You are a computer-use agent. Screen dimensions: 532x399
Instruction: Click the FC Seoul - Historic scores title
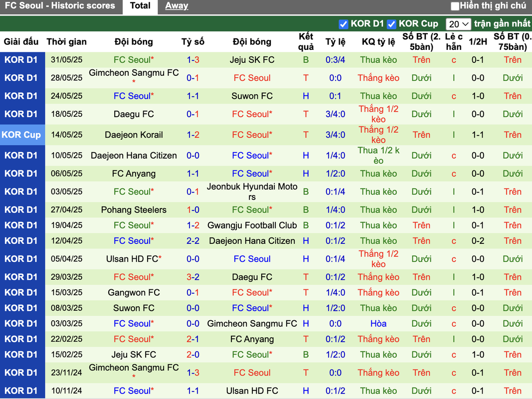point(60,6)
